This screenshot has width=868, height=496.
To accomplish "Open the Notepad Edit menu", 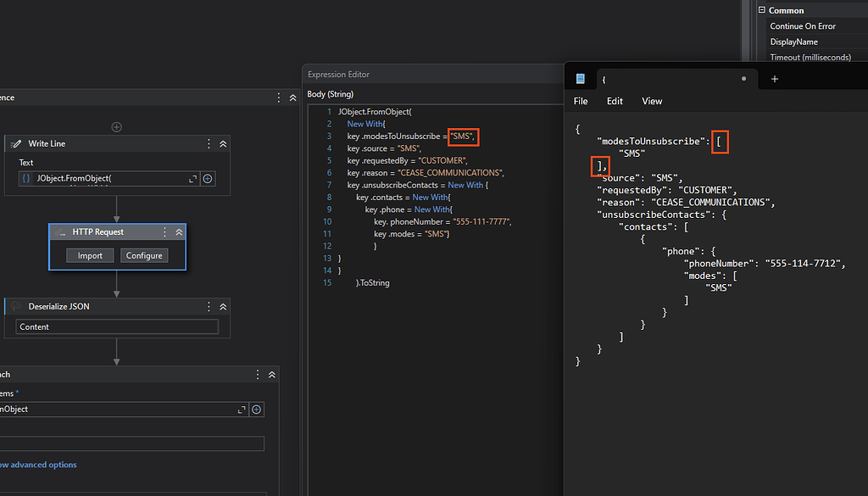I will [615, 101].
